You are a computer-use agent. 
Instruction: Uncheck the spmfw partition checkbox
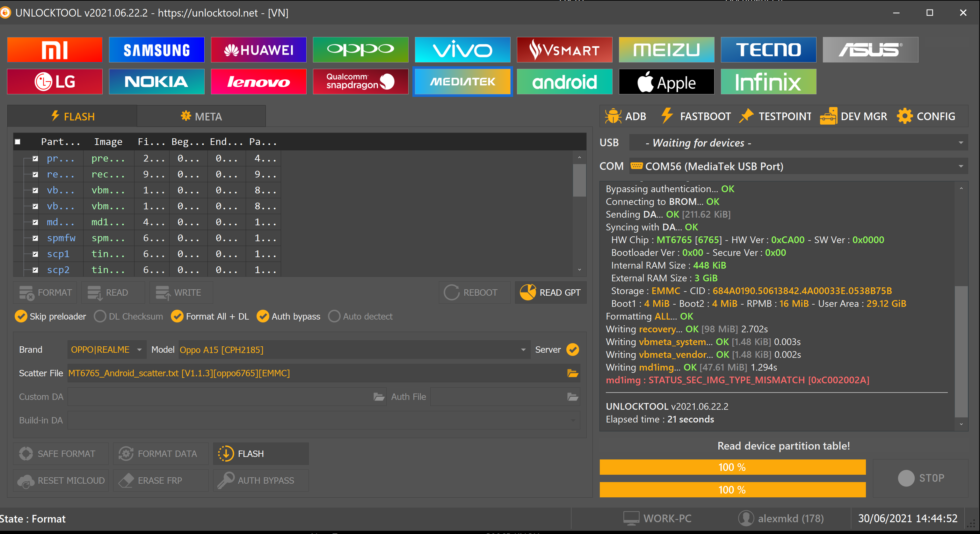(x=35, y=238)
